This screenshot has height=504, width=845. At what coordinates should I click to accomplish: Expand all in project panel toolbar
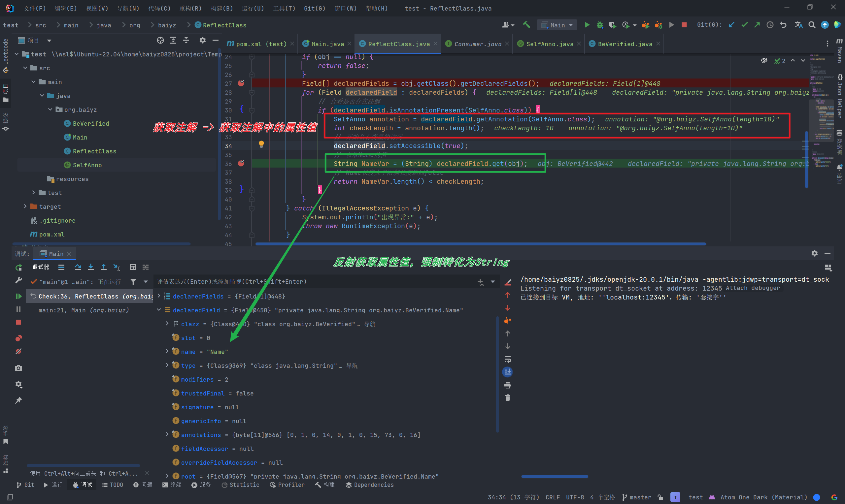point(173,41)
